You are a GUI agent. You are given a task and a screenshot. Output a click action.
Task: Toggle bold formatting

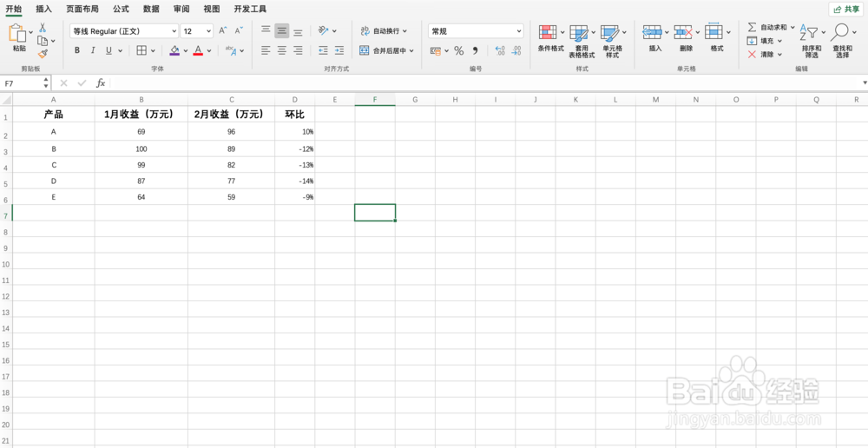point(77,50)
